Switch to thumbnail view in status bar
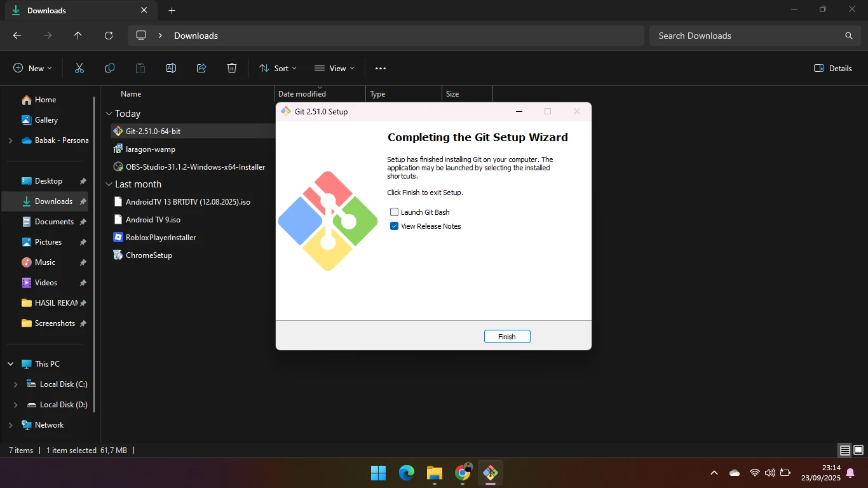Viewport: 868px width, 488px height. (x=858, y=451)
